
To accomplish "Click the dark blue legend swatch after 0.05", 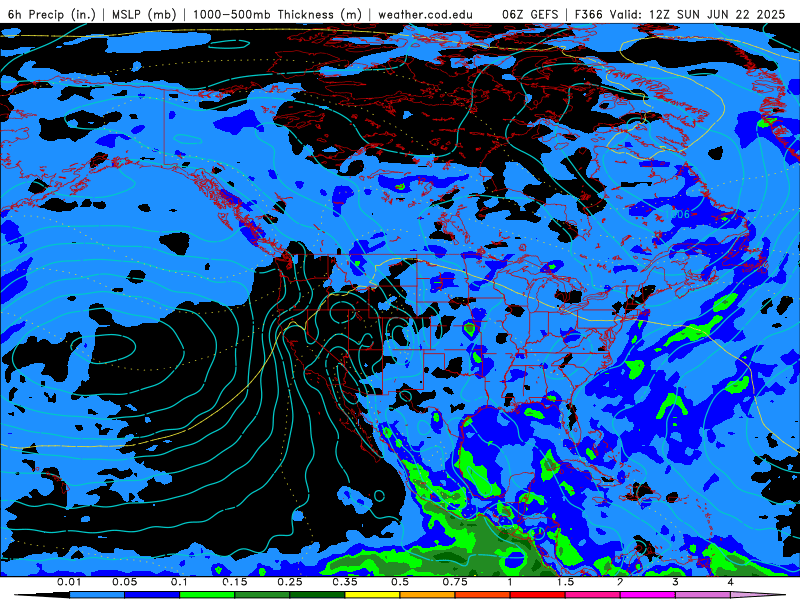I will 152,595.
